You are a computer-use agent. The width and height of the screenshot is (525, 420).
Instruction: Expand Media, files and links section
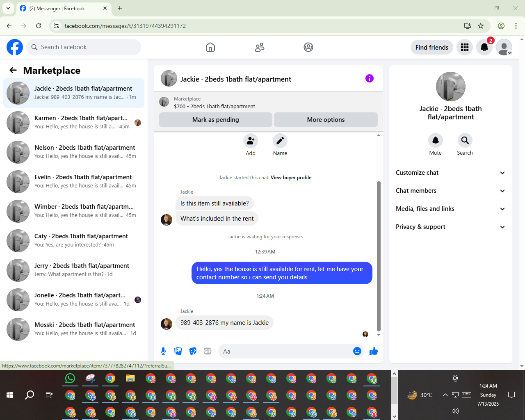click(451, 209)
